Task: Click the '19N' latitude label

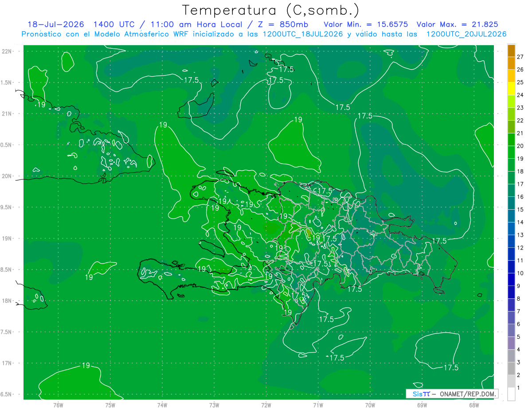Action: [x=8, y=238]
